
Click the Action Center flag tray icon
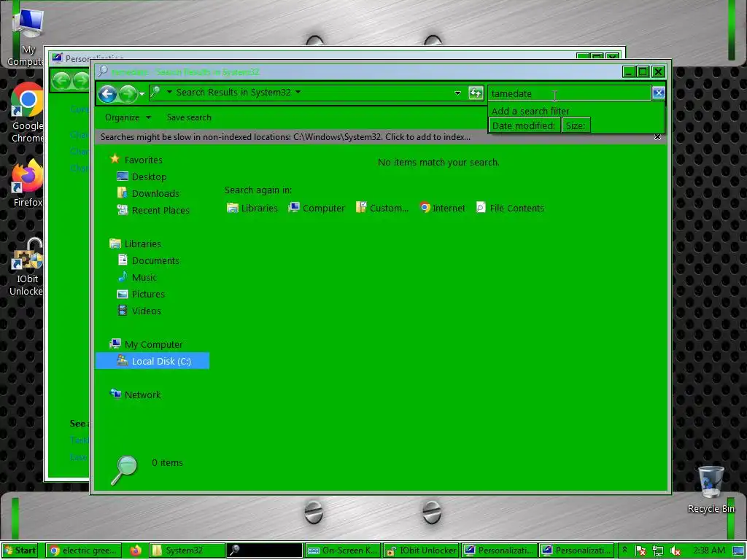click(x=640, y=551)
